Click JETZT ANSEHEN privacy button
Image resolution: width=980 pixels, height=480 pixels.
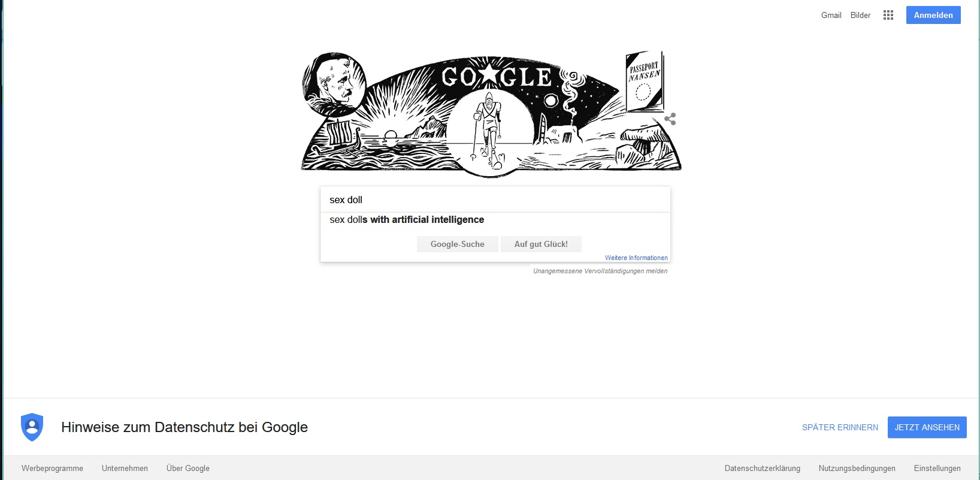[x=927, y=427]
